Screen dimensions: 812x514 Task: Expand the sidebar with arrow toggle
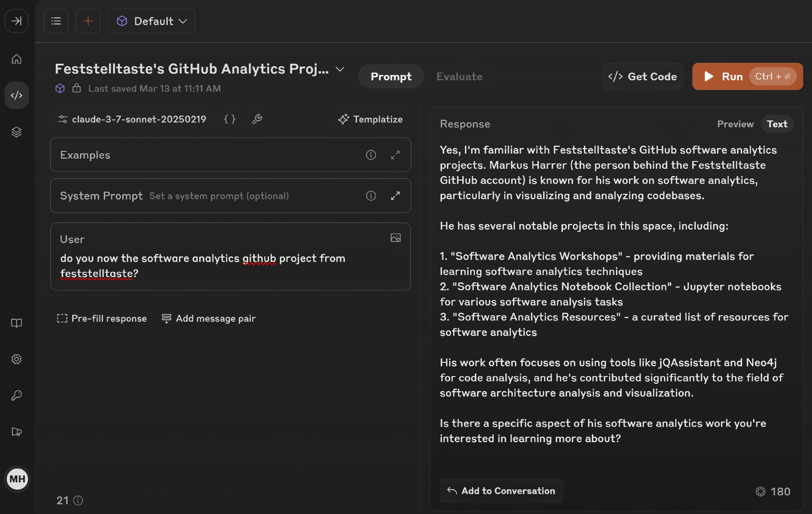tap(16, 21)
